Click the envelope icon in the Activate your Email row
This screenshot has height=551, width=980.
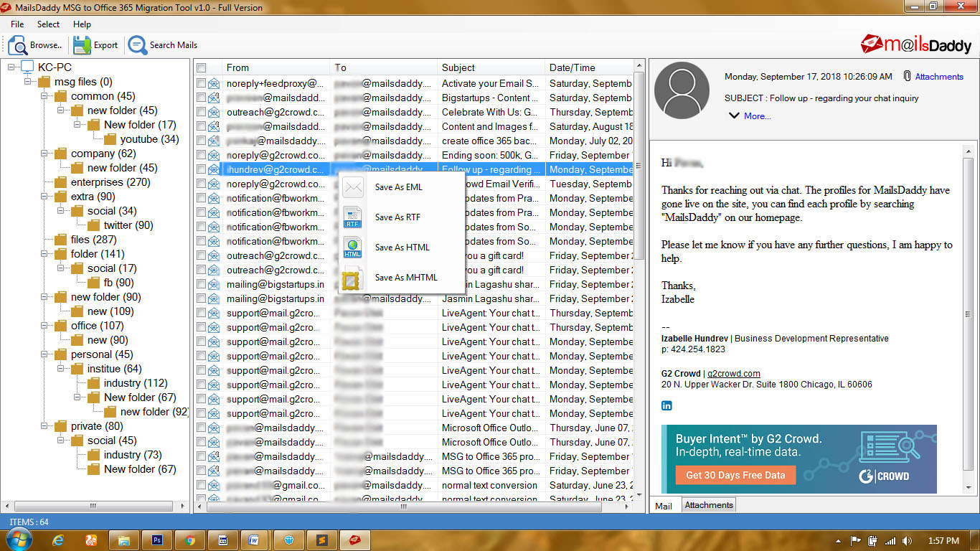(214, 83)
